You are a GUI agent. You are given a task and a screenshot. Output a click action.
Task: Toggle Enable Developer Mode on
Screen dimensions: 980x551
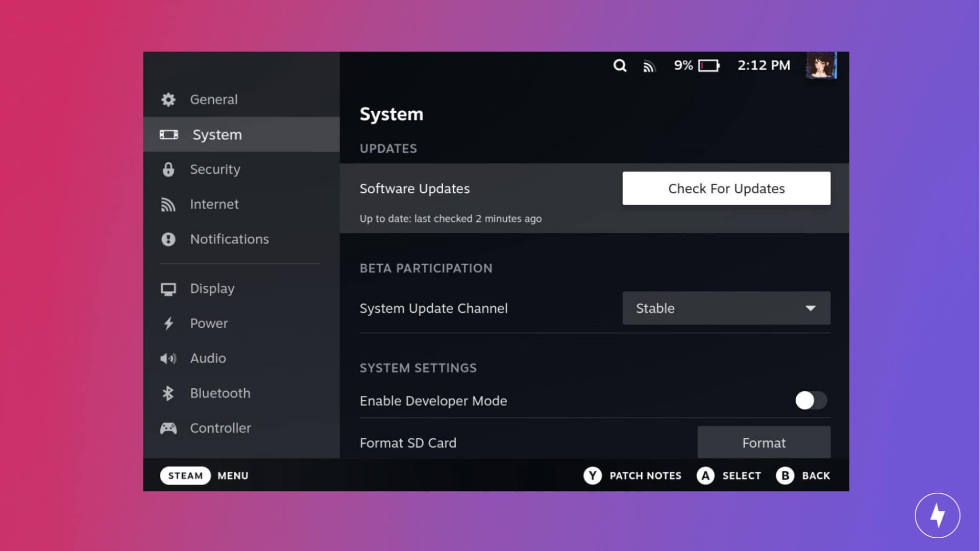tap(811, 401)
